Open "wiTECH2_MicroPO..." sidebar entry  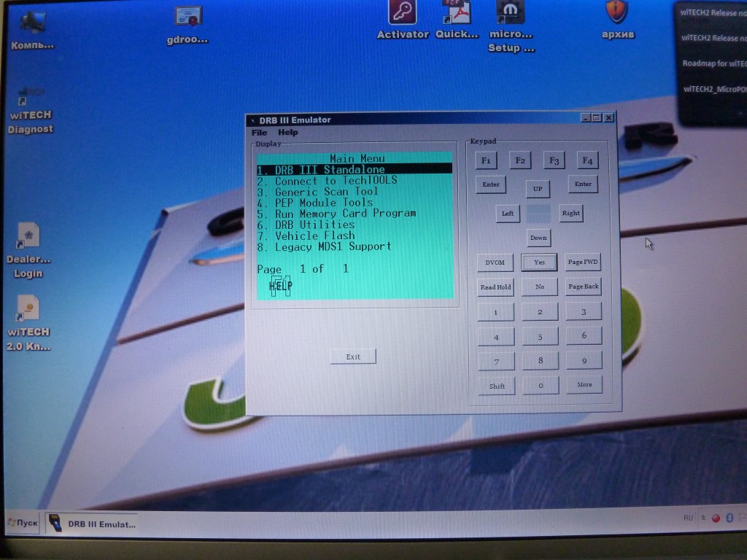(715, 89)
